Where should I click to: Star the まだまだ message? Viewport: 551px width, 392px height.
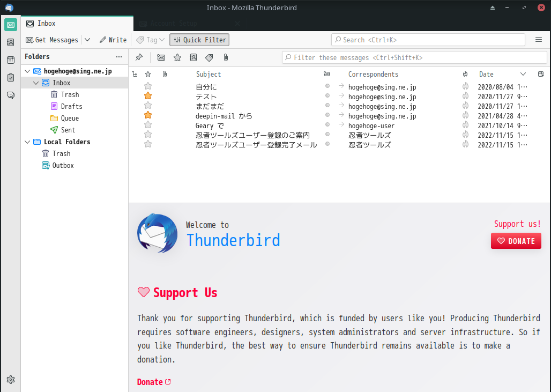(148, 106)
